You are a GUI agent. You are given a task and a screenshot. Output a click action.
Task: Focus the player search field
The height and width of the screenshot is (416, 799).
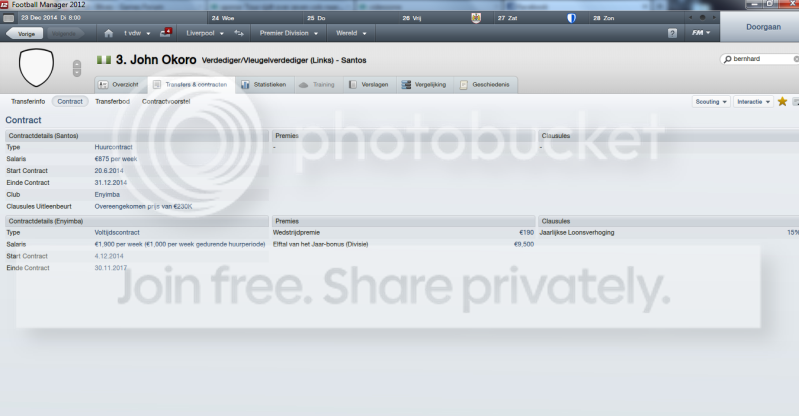pos(761,59)
